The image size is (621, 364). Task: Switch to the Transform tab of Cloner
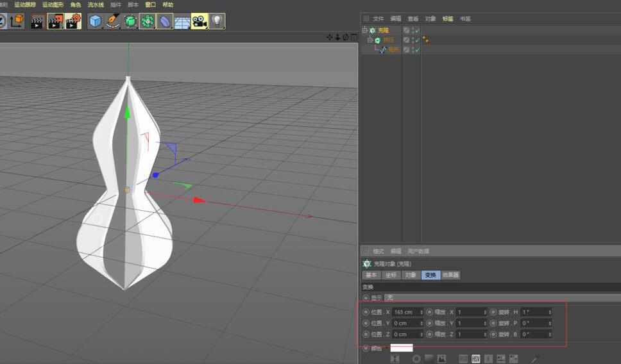430,275
